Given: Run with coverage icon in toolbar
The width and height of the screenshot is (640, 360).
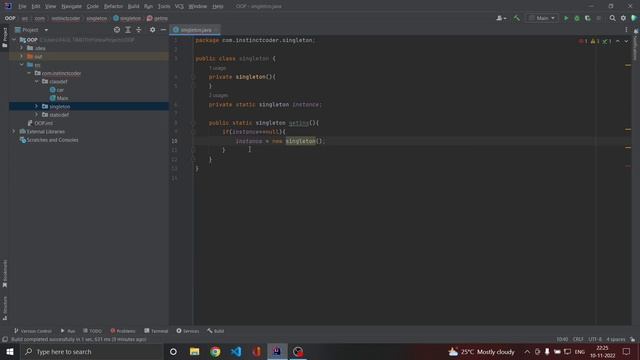Looking at the screenshot, I should click(x=588, y=18).
